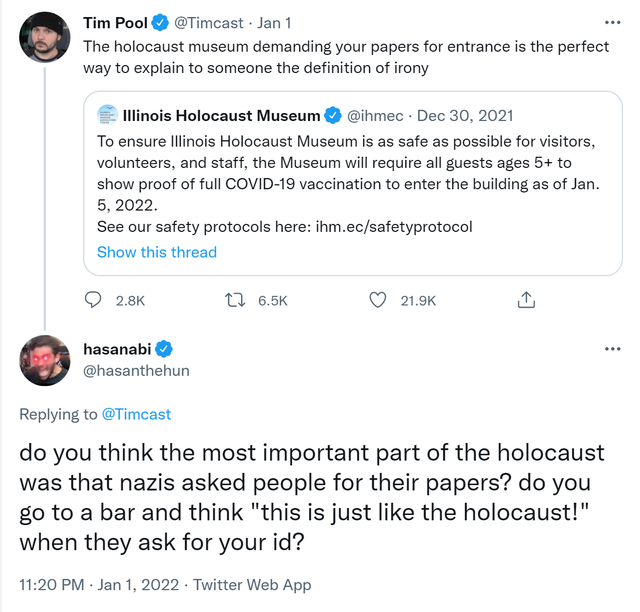Click the Twitter Web App source label
Screen dimensions: 640x612
pyautogui.click(x=251, y=584)
